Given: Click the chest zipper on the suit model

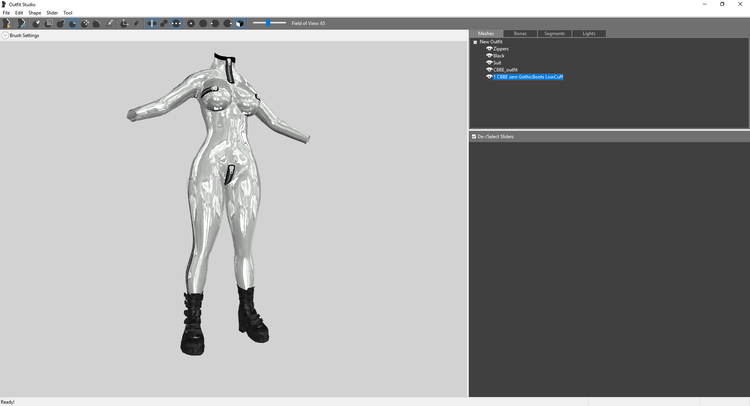Looking at the screenshot, I should coord(231,70).
